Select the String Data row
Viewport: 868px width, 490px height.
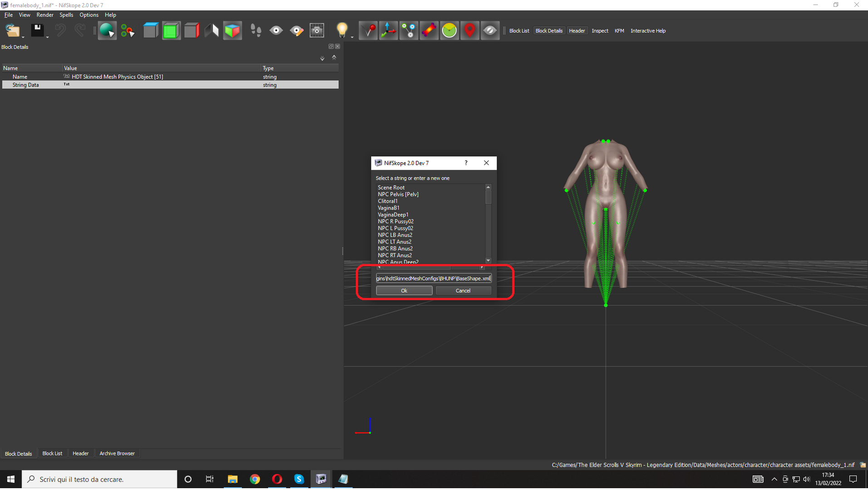pyautogui.click(x=170, y=85)
